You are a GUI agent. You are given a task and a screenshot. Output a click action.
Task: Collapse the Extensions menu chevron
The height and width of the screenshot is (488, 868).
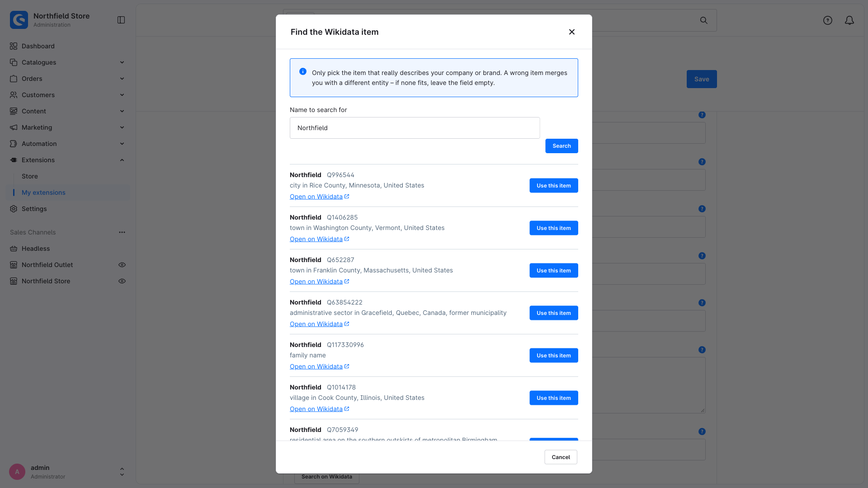click(x=122, y=160)
